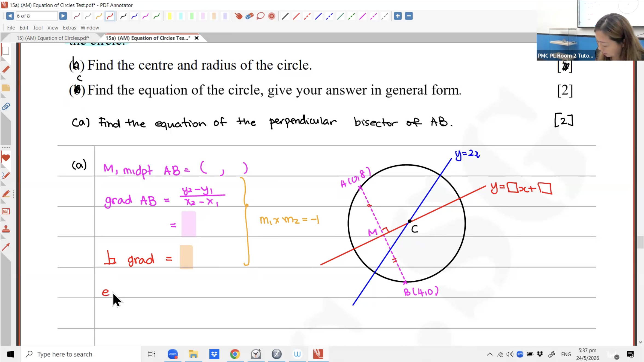Image resolution: width=644 pixels, height=362 pixels.
Task: Select the green pen preset
Action: [x=156, y=16]
